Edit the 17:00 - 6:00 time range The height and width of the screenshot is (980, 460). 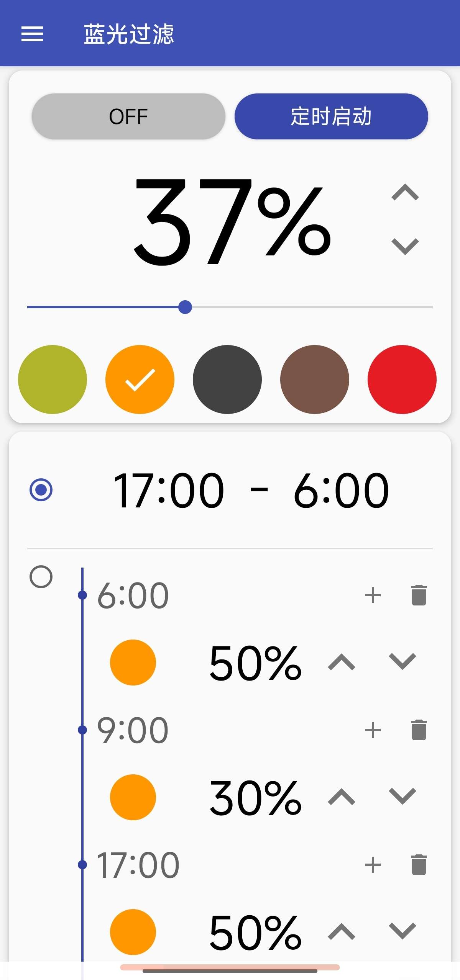coord(251,490)
